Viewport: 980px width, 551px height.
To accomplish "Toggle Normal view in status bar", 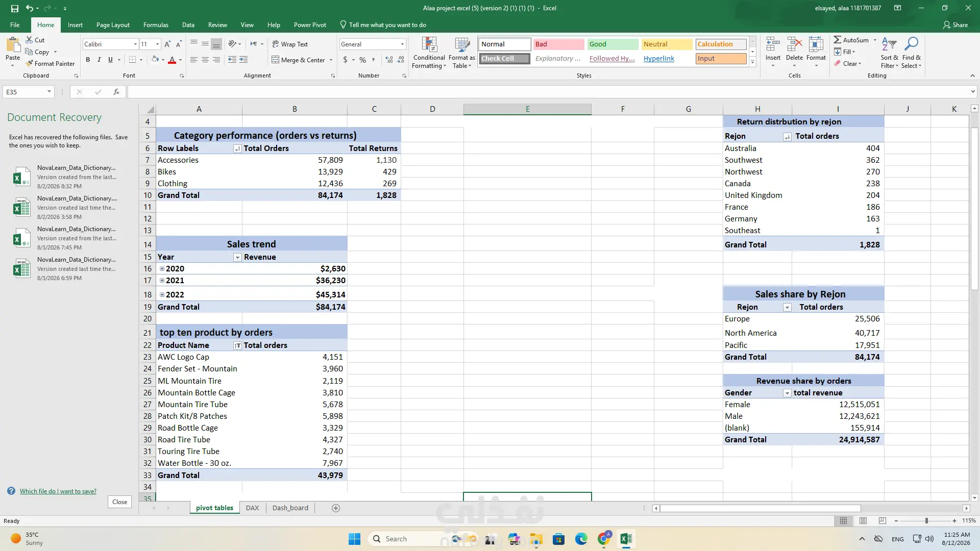I will click(x=844, y=521).
